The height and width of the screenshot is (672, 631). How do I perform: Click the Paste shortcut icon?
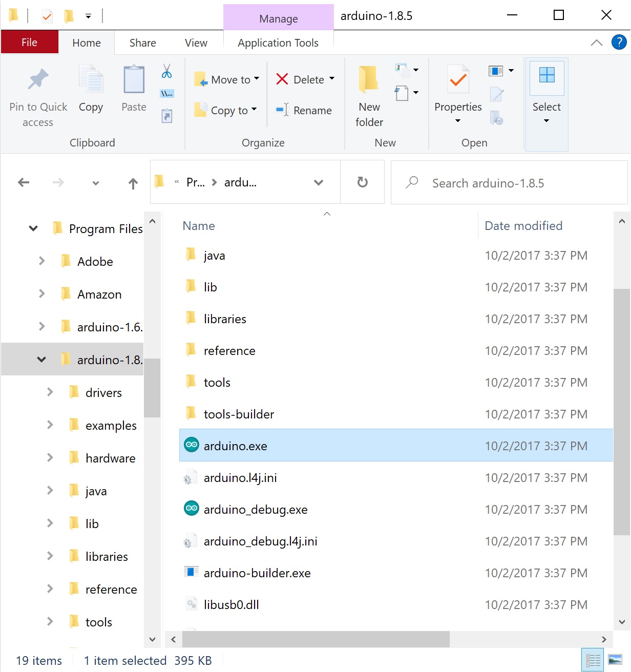167,116
